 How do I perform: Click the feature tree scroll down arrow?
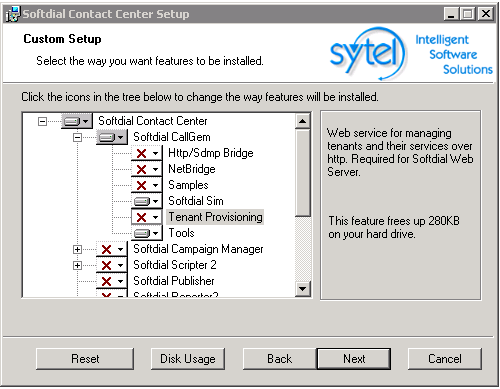pos(303,289)
